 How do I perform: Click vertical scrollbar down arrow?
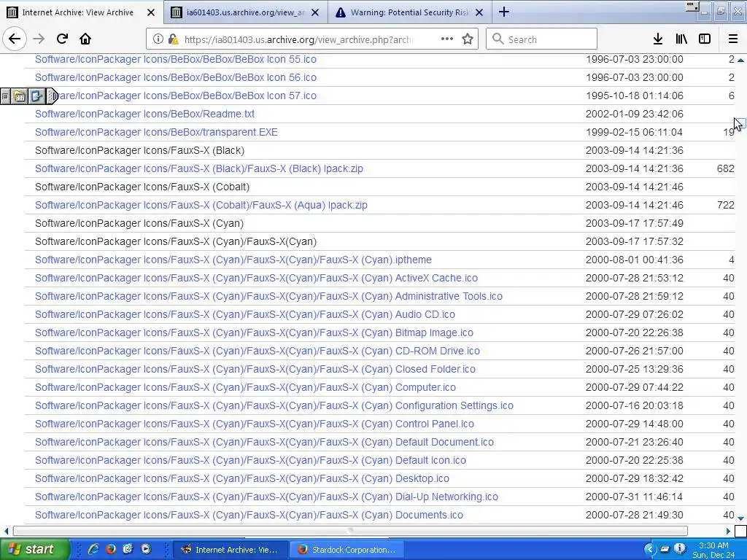[740, 518]
